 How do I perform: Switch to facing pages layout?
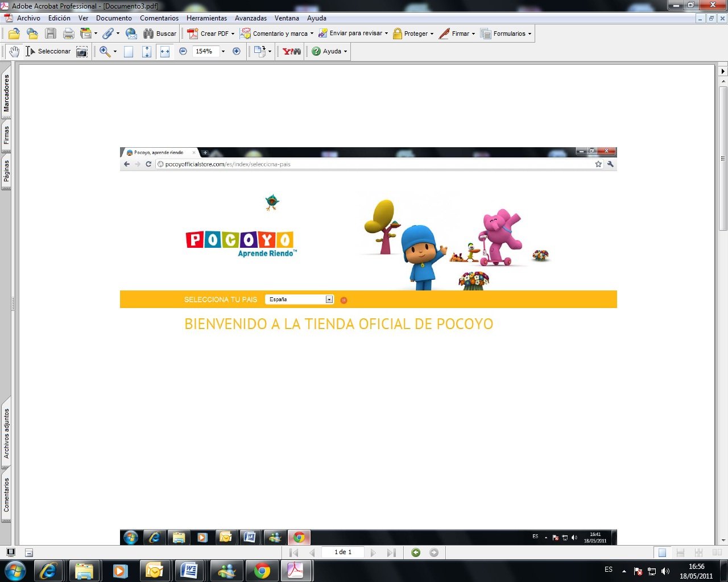(717, 552)
